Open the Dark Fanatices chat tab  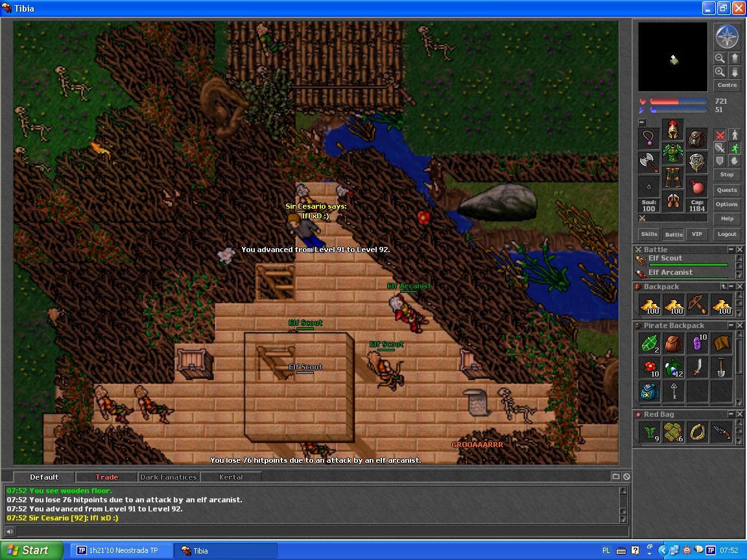click(x=168, y=476)
